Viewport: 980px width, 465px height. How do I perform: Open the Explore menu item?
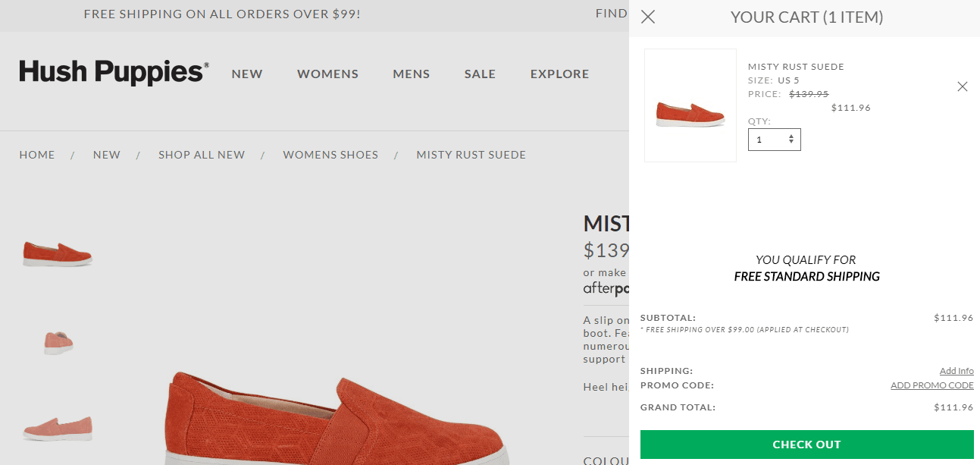tap(559, 74)
